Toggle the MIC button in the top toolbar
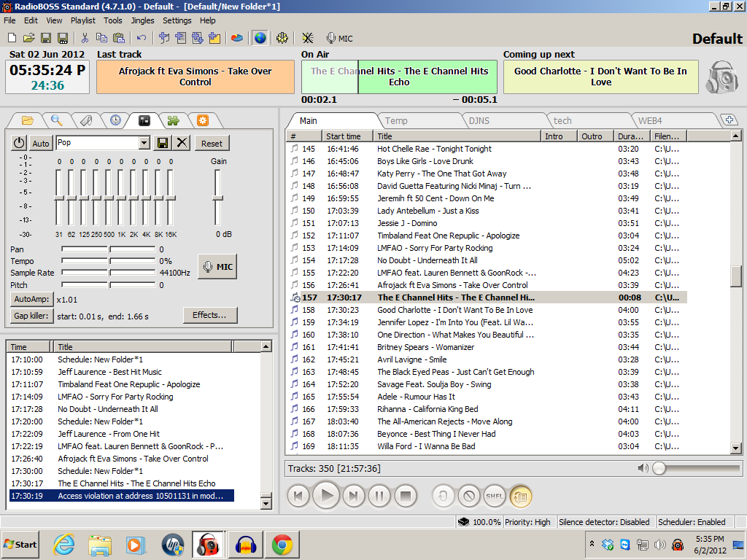This screenshot has width=747, height=560. [339, 39]
